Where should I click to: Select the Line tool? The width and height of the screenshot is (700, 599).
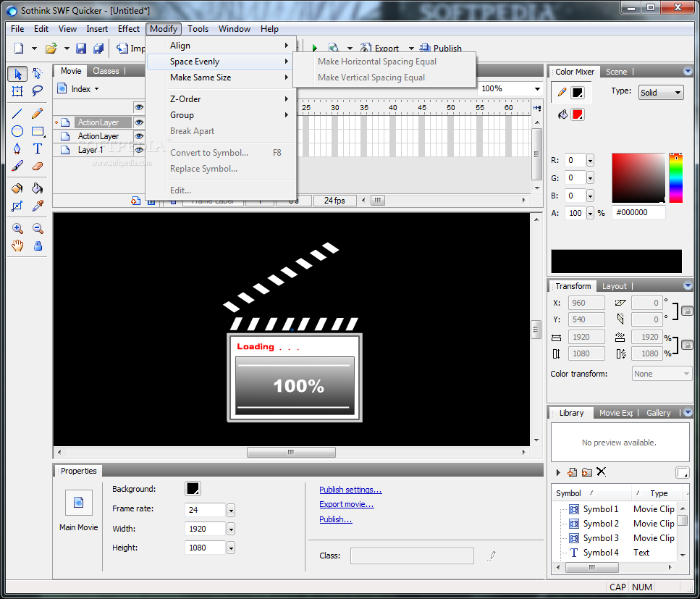[17, 114]
